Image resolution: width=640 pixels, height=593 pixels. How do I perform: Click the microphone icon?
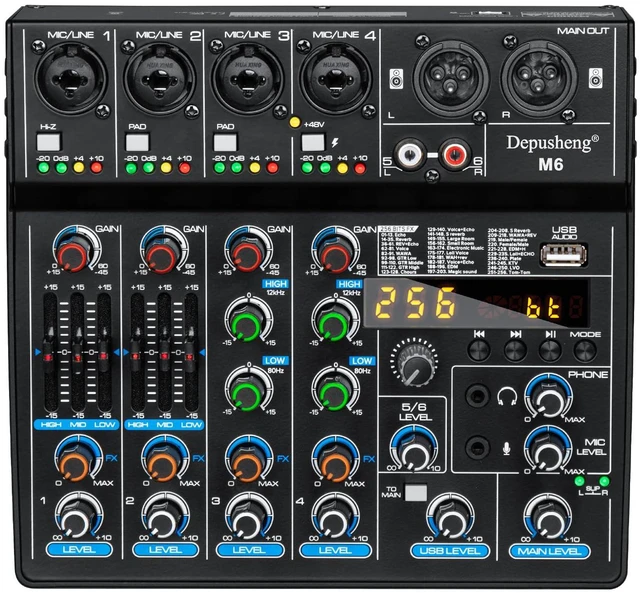click(x=507, y=449)
